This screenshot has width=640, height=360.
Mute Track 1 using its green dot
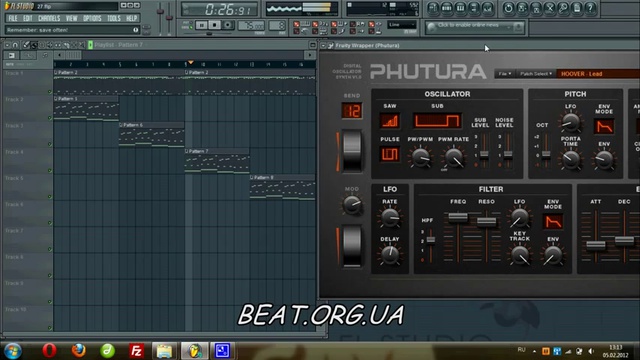click(x=50, y=92)
